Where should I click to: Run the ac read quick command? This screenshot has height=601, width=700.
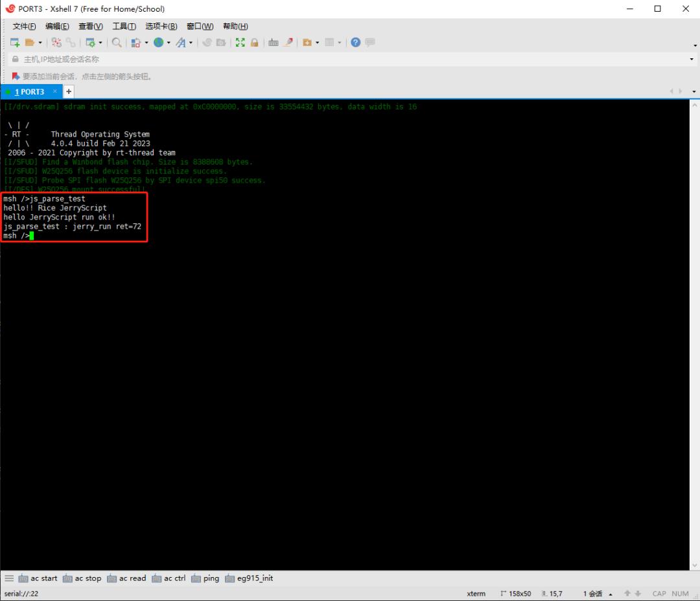[127, 578]
